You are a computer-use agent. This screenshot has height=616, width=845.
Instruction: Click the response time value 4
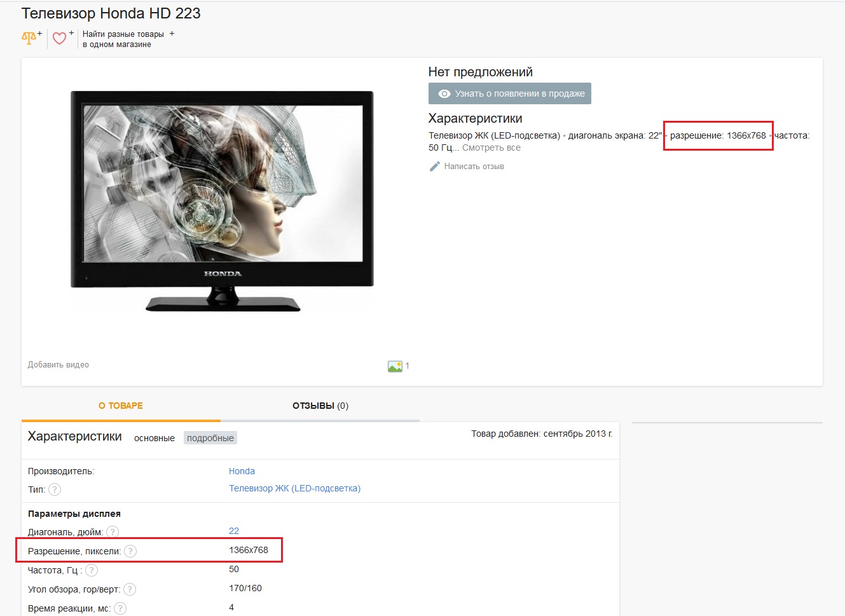(231, 607)
